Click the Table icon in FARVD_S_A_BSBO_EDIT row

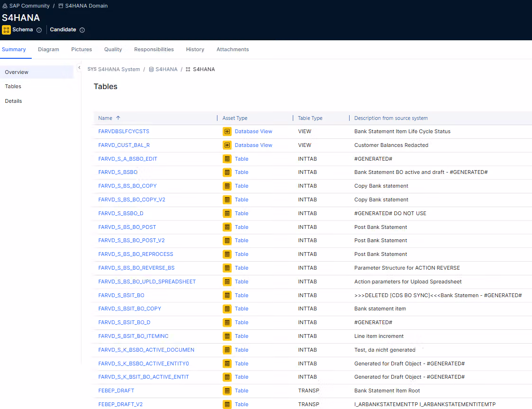click(227, 159)
